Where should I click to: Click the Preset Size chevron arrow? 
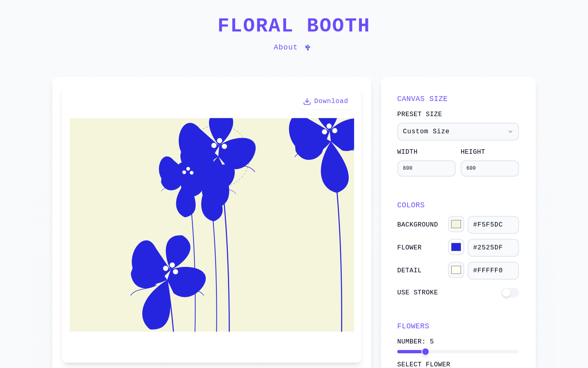pyautogui.click(x=510, y=132)
